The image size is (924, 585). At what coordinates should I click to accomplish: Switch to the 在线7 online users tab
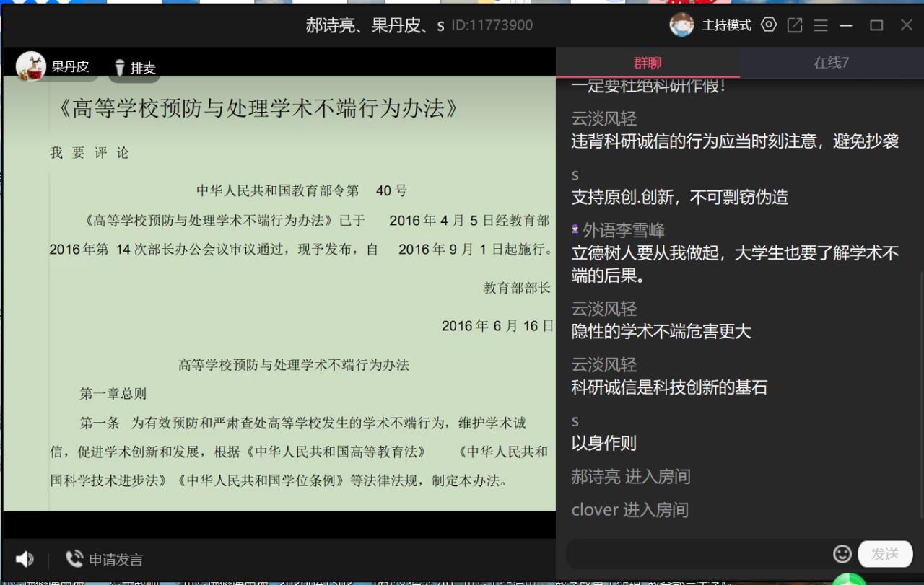(x=832, y=63)
